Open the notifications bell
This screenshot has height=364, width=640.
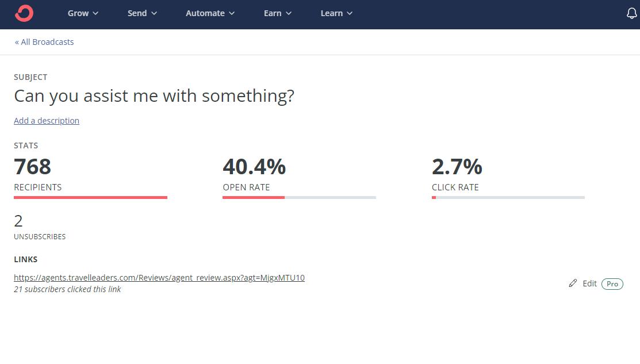coord(631,13)
